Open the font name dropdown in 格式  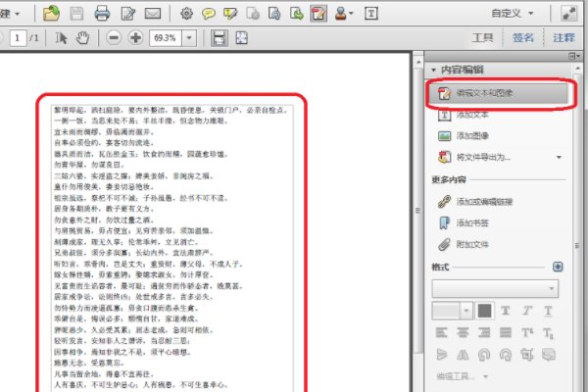coord(494,288)
